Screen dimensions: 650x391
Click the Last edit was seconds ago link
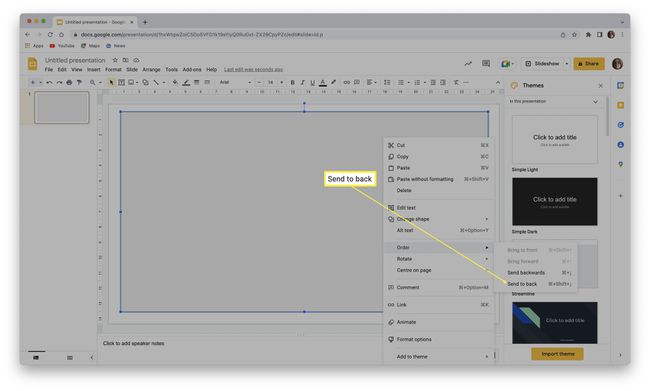pos(253,70)
